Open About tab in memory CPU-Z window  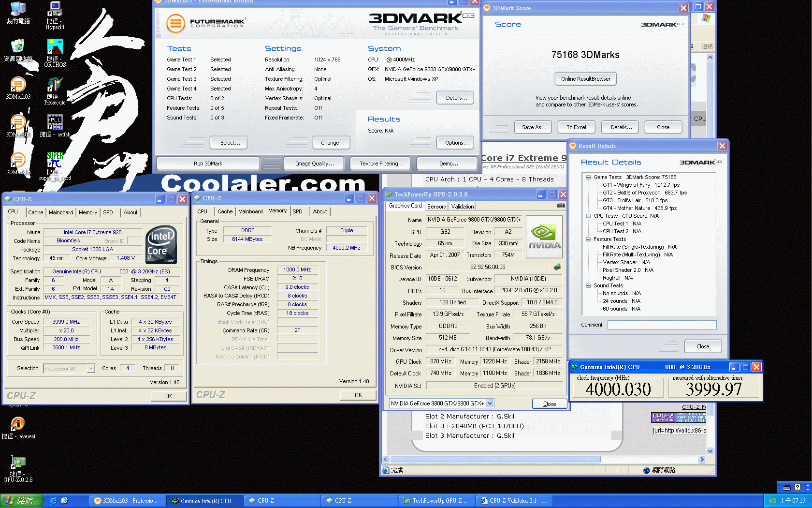[x=320, y=211]
